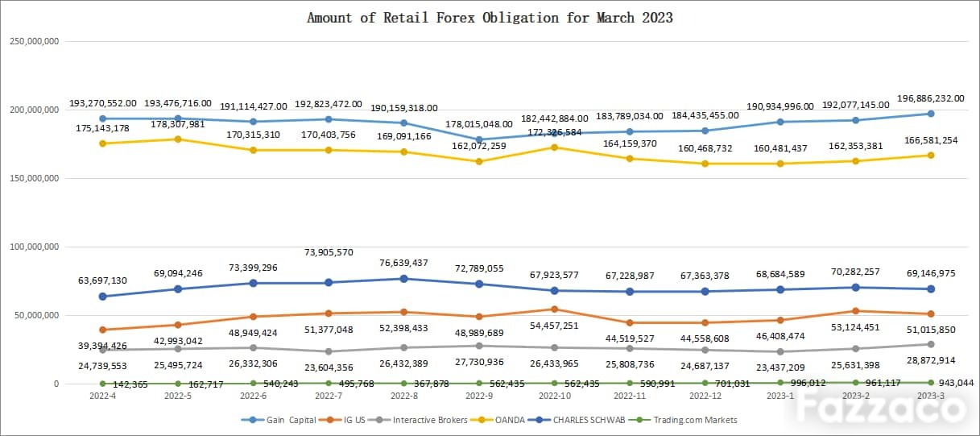Click the data label 190,934,996.00

coord(780,106)
